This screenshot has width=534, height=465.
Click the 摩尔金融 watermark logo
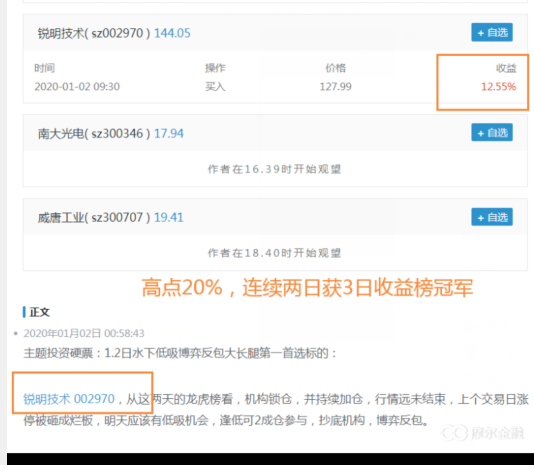tap(483, 433)
